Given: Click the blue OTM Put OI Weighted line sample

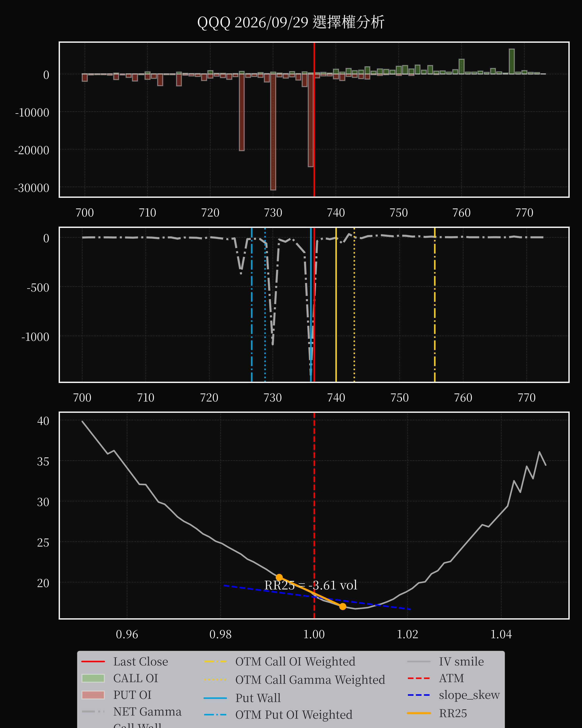Looking at the screenshot, I should 215,715.
